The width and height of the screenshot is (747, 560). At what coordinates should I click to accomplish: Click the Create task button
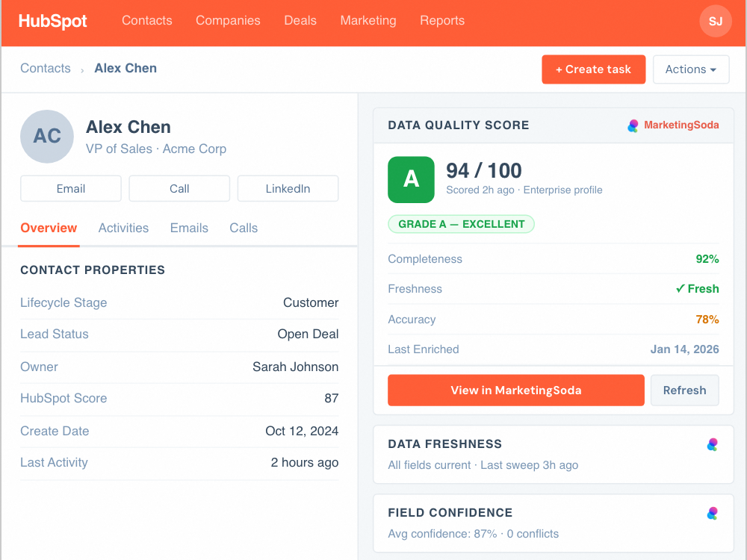594,69
